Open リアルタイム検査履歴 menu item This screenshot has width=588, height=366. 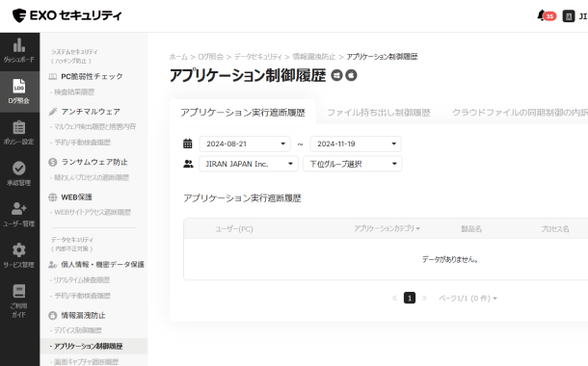(82, 280)
